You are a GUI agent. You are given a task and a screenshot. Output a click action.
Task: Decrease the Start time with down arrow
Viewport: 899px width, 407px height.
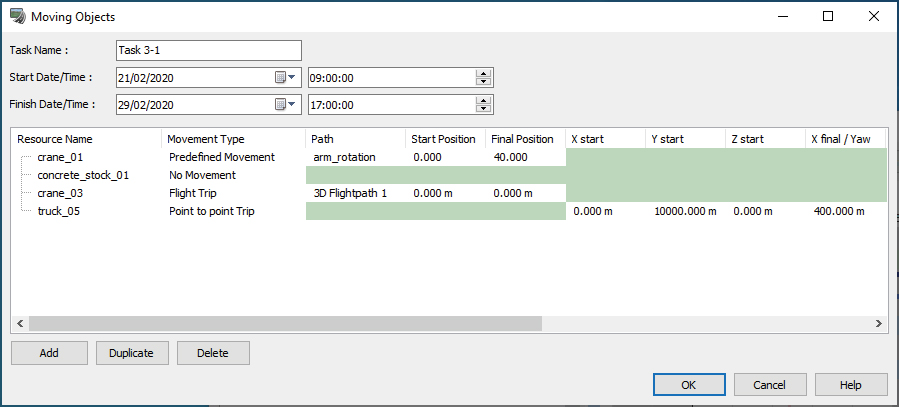(x=484, y=81)
